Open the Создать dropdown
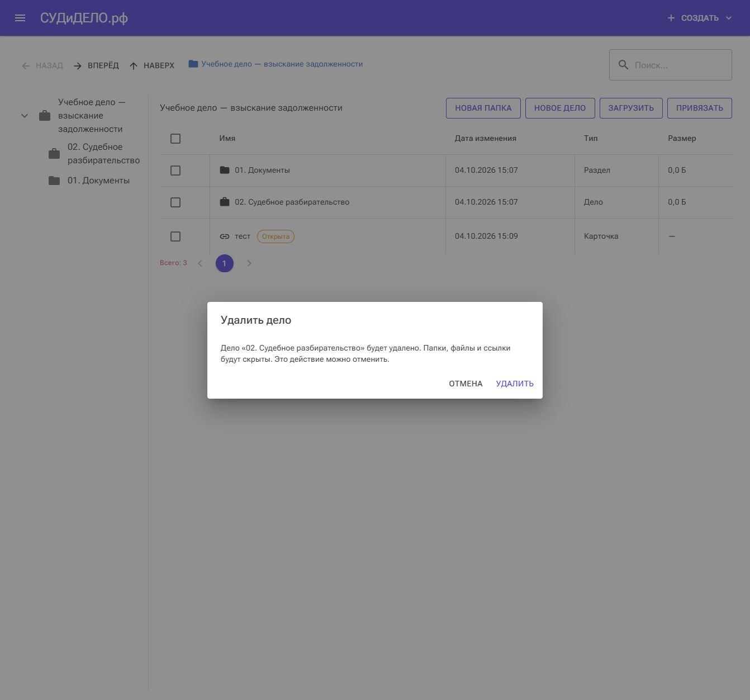 (700, 18)
